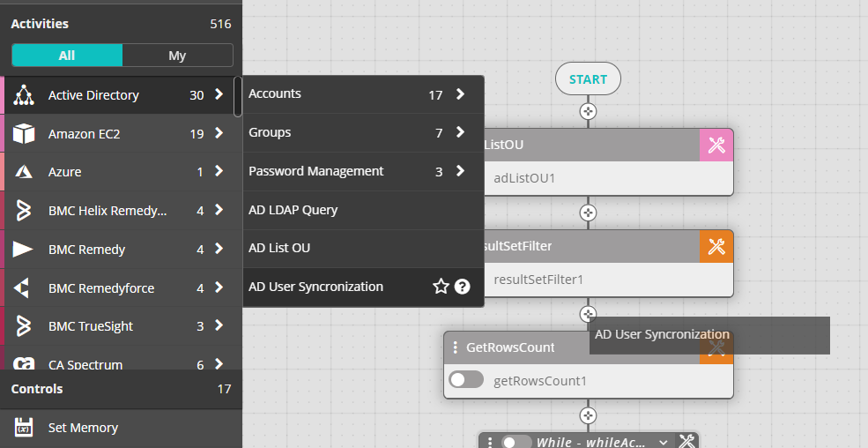Viewport: 868px width, 448px height.
Task: Click the GetRowsCount node title
Action: click(x=510, y=347)
